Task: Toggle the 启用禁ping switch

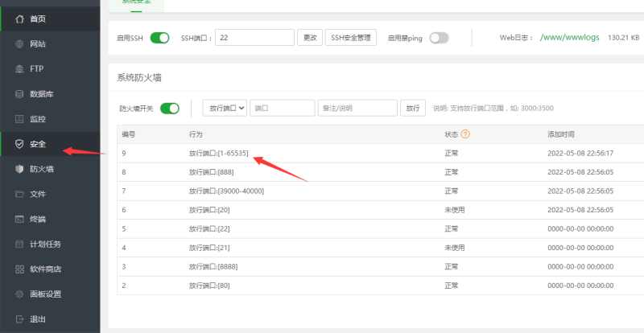Action: 439,38
